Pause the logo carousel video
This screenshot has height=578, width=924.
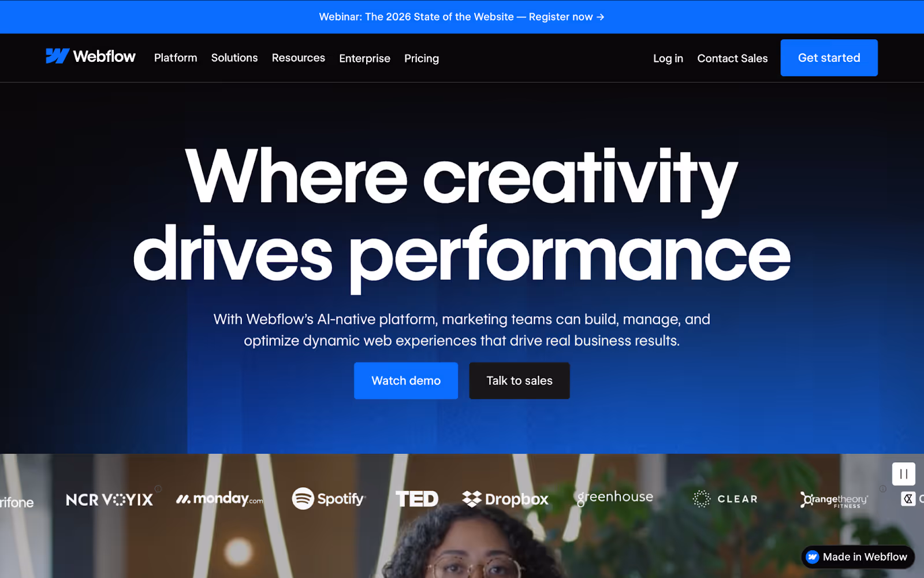(903, 474)
